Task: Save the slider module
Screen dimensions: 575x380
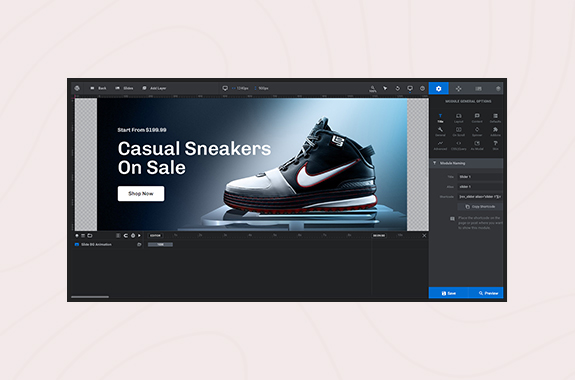Action: [x=448, y=293]
